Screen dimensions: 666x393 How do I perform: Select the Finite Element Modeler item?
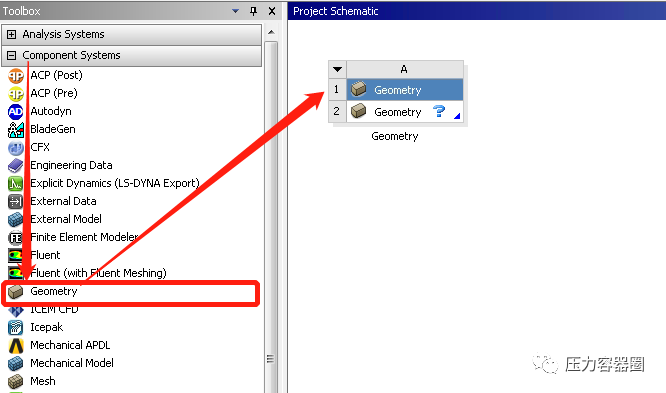[x=84, y=237]
